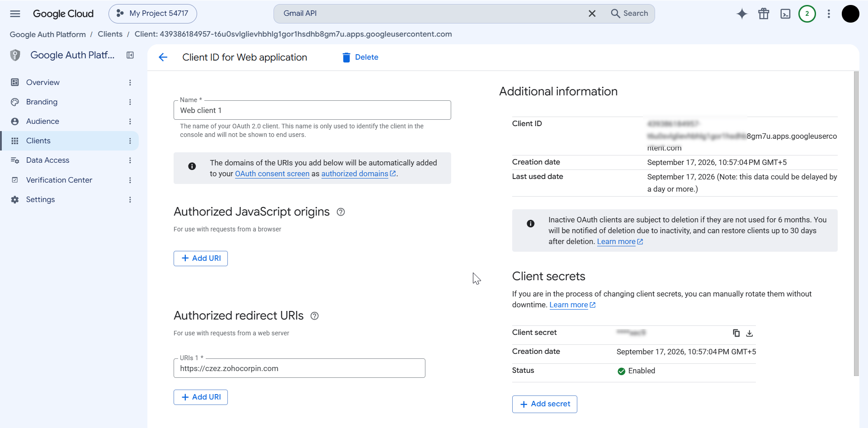Collapse the side navigation panel icon

(130, 55)
